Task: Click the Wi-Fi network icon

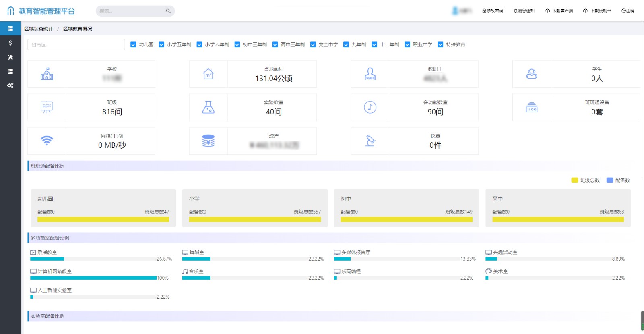Action: 47,141
